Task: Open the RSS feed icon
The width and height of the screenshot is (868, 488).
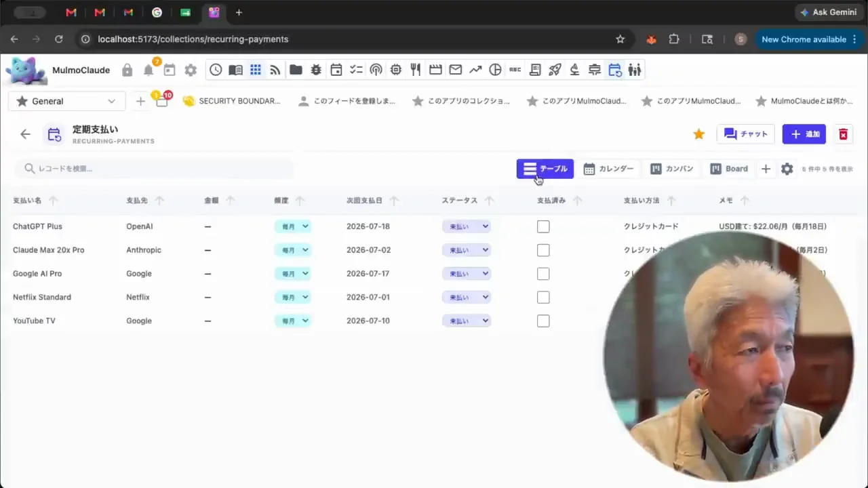Action: 275,70
